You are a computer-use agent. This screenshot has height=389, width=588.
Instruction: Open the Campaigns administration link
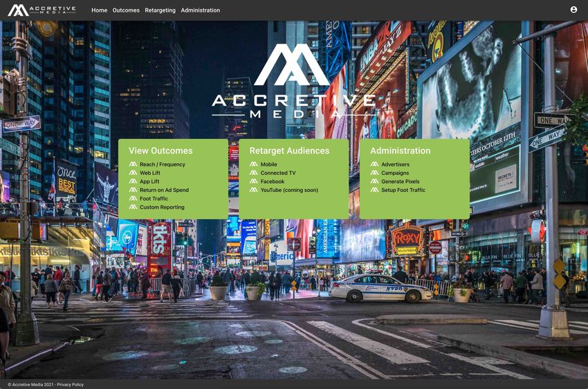[395, 173]
